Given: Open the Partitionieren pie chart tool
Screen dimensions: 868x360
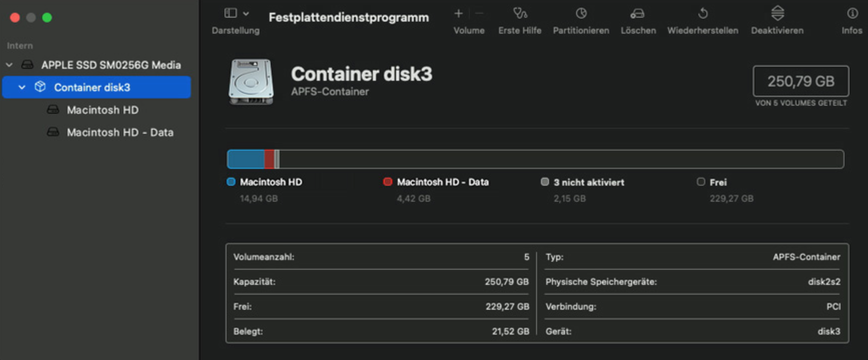Looking at the screenshot, I should [581, 14].
